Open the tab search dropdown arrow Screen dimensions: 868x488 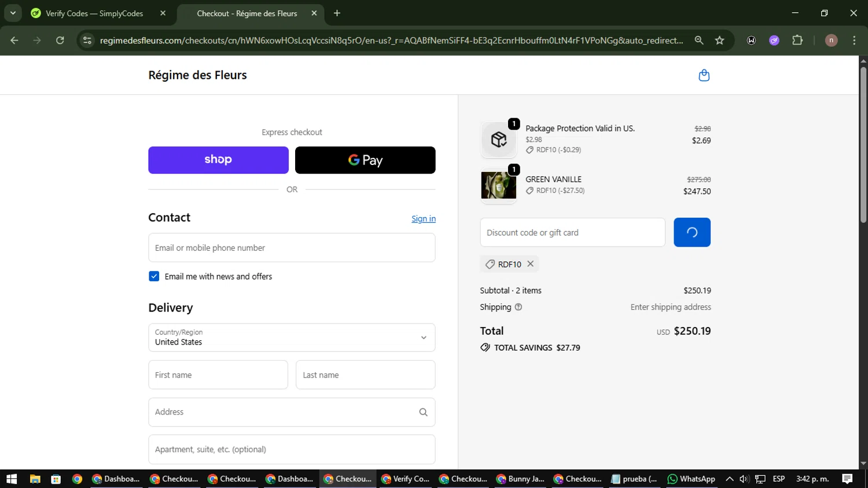(x=13, y=13)
